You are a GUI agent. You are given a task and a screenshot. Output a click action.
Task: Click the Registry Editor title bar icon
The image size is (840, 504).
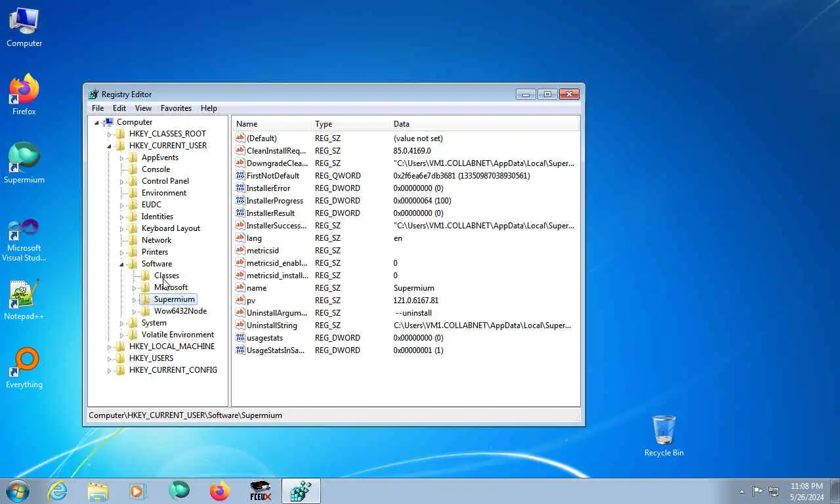(94, 94)
